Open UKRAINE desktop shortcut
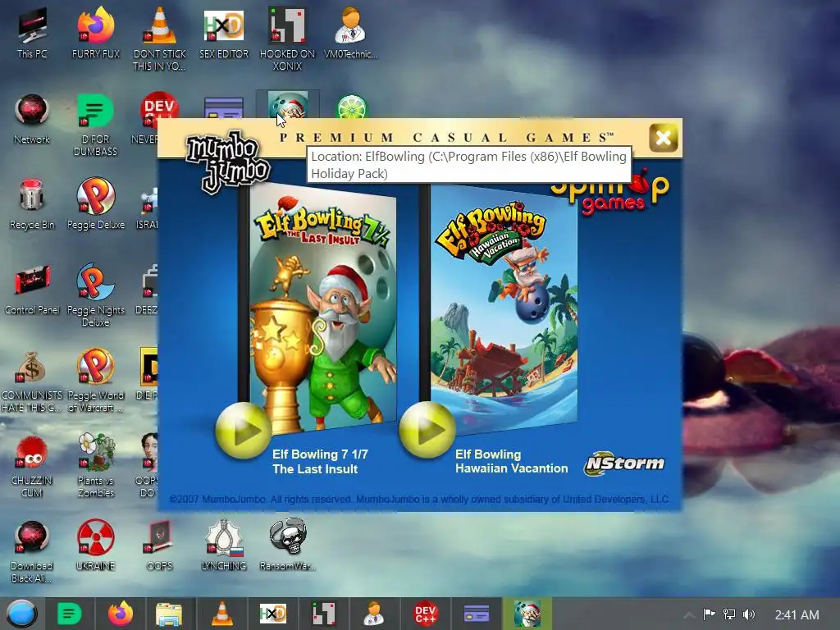Image resolution: width=840 pixels, height=630 pixels. tap(96, 546)
